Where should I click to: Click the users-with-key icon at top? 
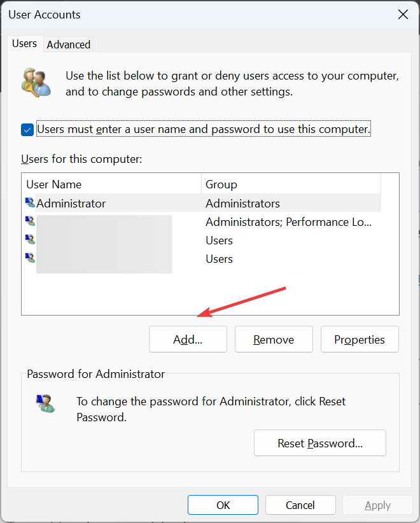36,83
